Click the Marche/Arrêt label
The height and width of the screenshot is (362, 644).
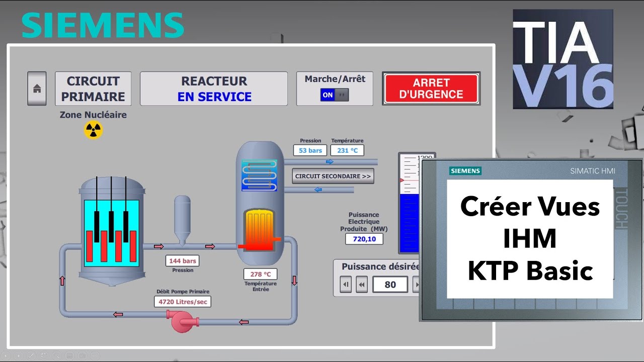click(x=335, y=79)
